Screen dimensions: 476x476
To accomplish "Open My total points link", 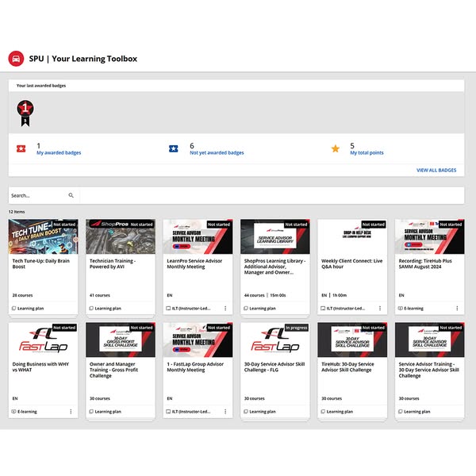I will [367, 152].
